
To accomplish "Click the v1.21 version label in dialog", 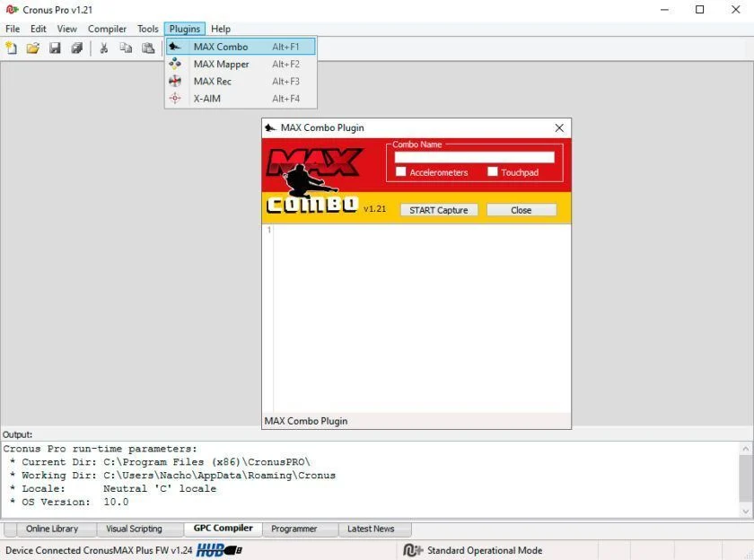I will (x=374, y=208).
